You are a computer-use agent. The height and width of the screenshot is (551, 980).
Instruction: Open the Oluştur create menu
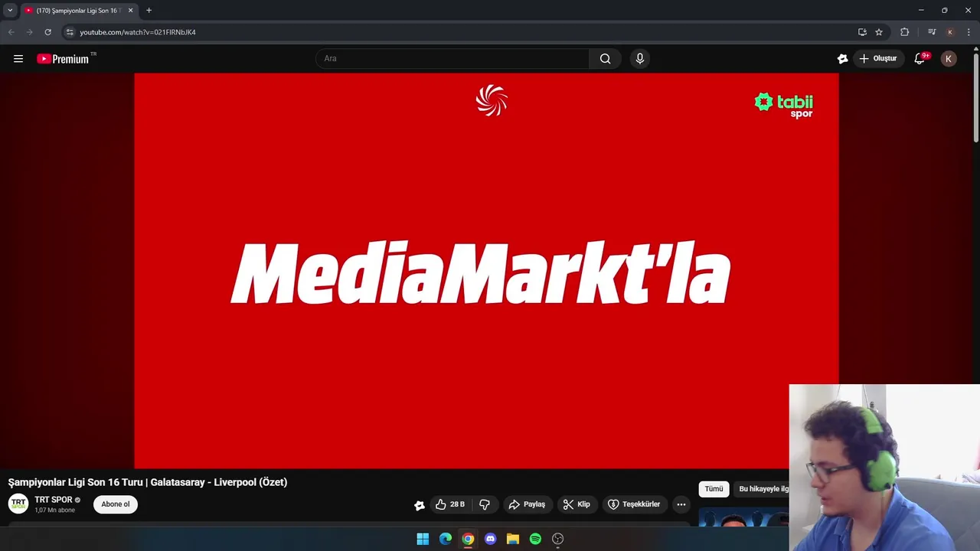878,59
